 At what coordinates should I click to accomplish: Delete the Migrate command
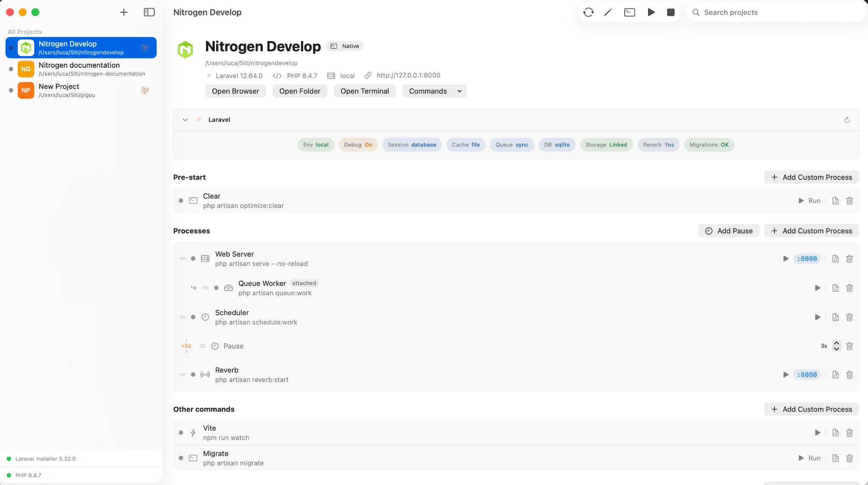coord(849,458)
